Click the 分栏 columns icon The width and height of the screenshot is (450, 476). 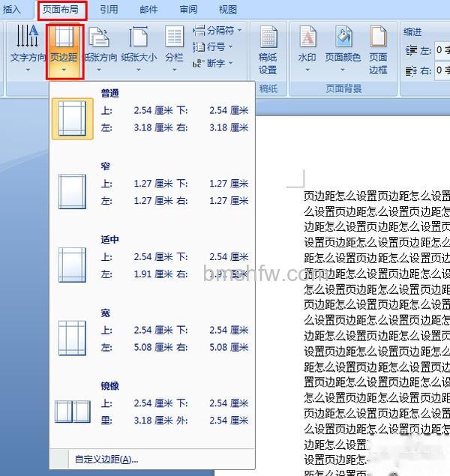pyautogui.click(x=174, y=37)
